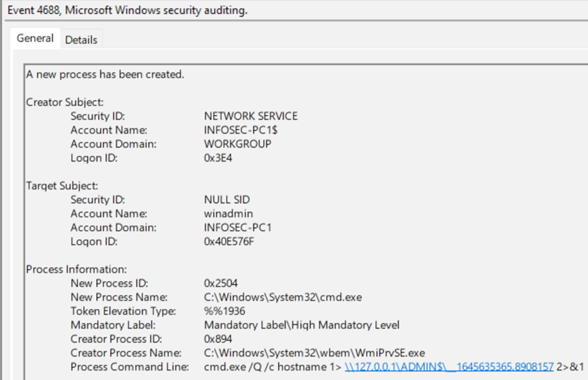
Task: Switch to the Details tab
Action: (x=81, y=40)
